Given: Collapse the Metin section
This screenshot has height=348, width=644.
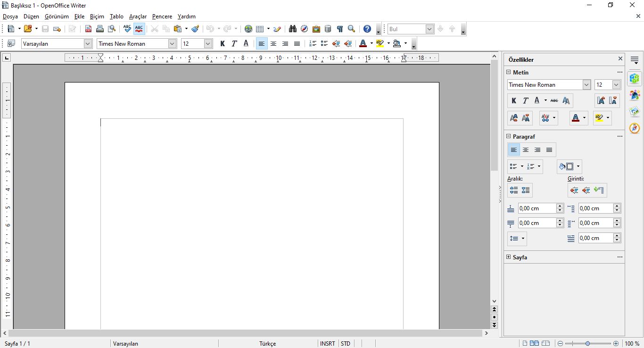Looking at the screenshot, I should [x=509, y=72].
